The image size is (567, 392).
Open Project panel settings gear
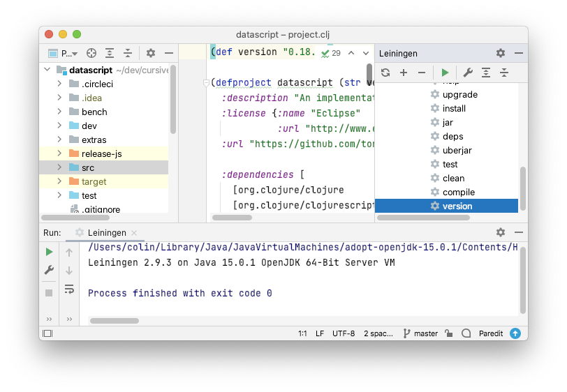[151, 54]
